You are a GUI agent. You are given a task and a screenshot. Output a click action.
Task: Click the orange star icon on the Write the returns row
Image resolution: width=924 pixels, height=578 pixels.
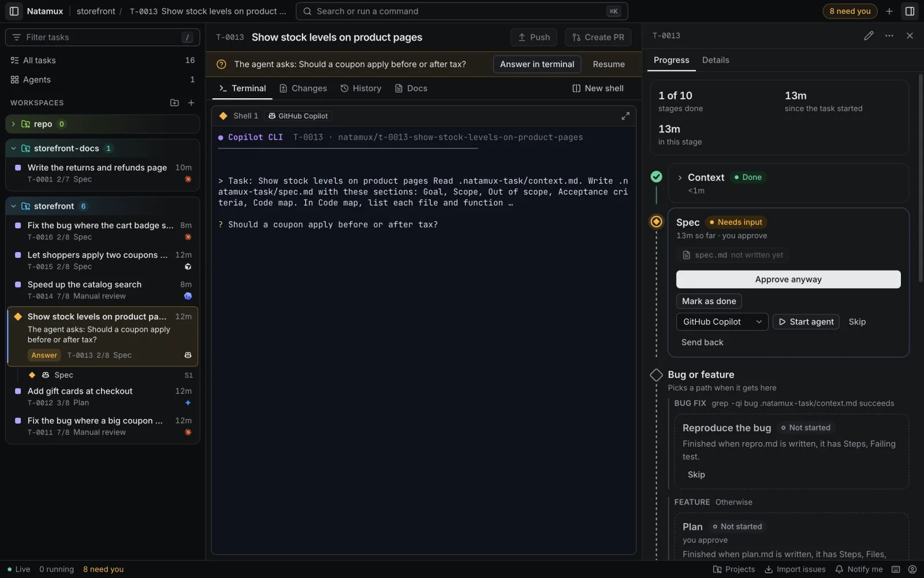(188, 180)
